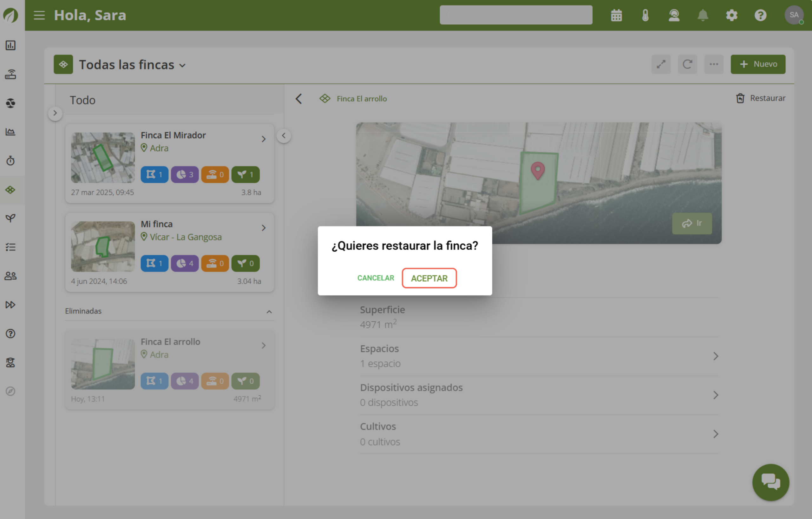Open the Cultivos row chevron
The width and height of the screenshot is (812, 519).
[716, 434]
